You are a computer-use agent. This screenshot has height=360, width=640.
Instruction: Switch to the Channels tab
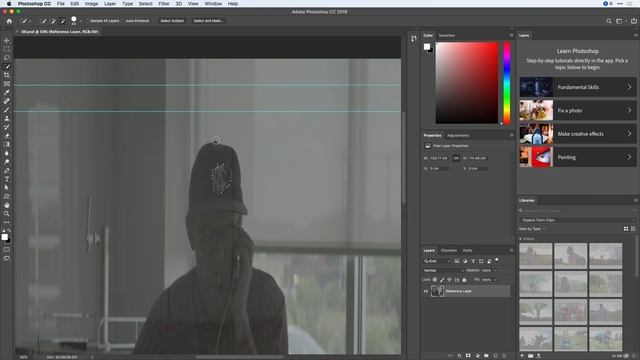449,250
